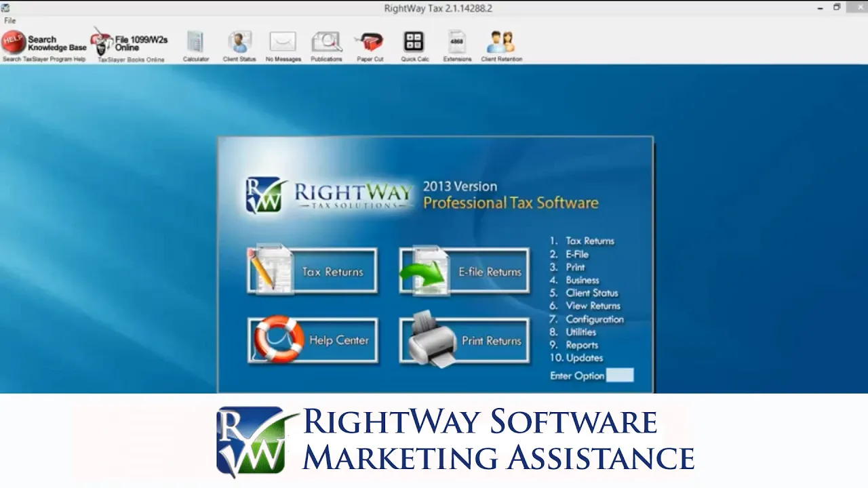Select option 5 Client Status in list
Screen dimensions: 868x488
click(584, 293)
